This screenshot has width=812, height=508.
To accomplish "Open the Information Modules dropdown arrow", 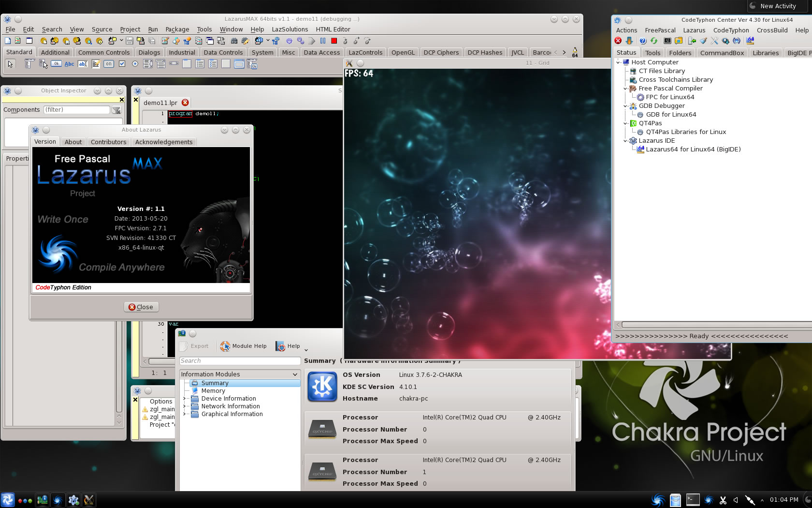I will [x=295, y=374].
